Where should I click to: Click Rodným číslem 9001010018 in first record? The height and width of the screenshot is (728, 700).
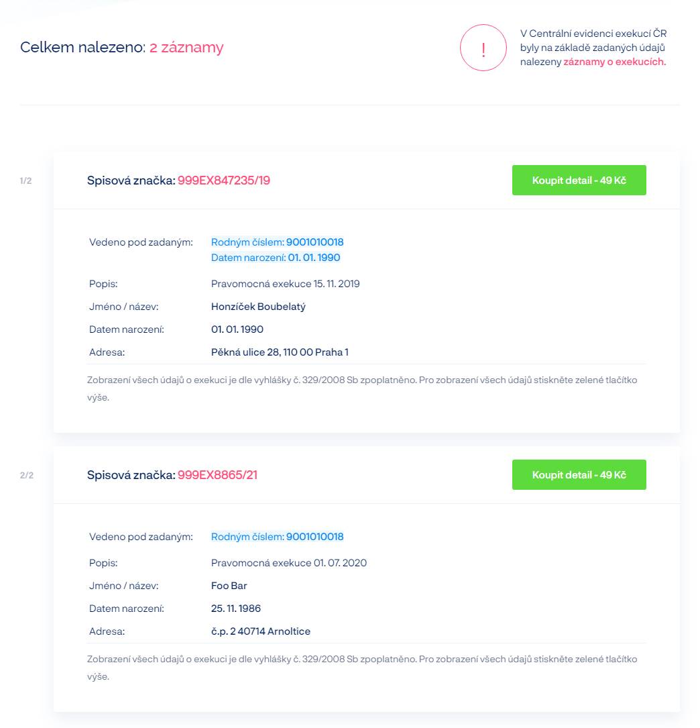277,242
